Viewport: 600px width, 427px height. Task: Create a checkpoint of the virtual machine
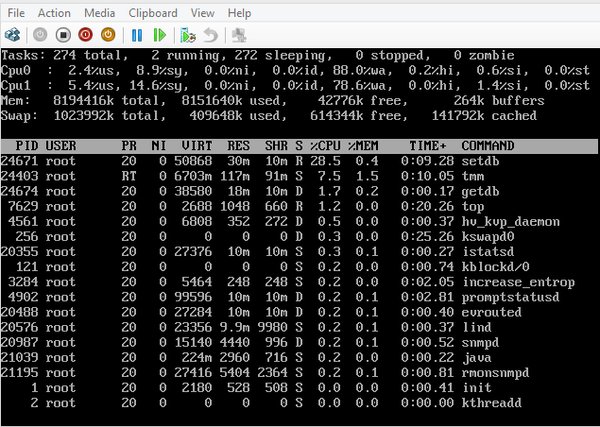(189, 35)
